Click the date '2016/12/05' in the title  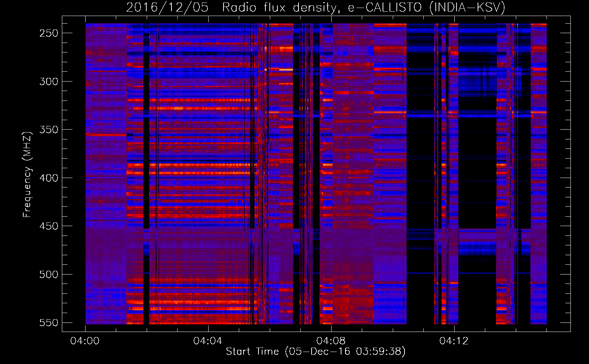(167, 7)
